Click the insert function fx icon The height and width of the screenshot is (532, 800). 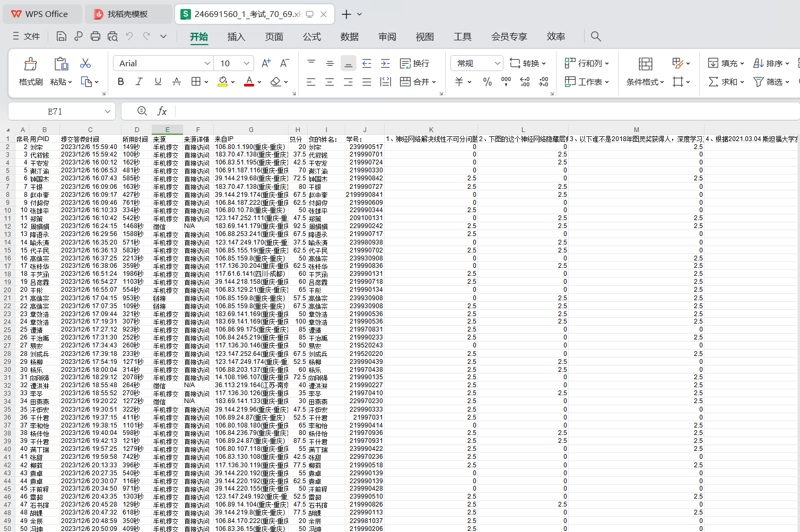[162, 111]
